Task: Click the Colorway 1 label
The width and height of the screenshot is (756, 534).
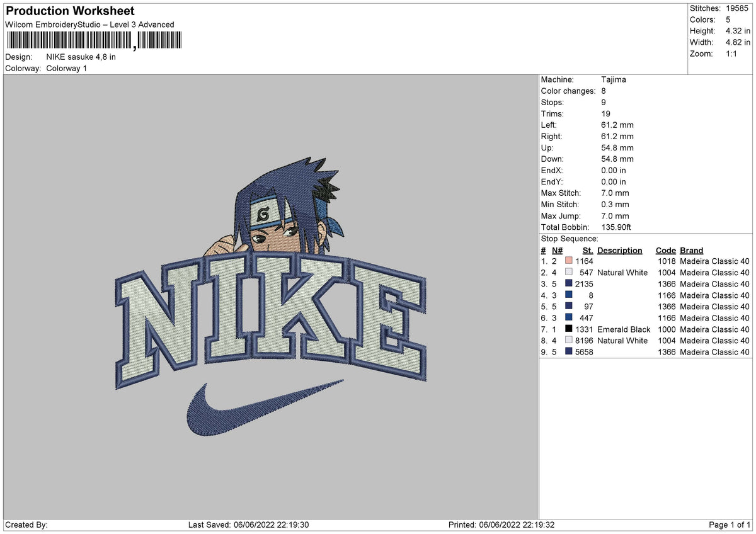Action: tap(66, 68)
